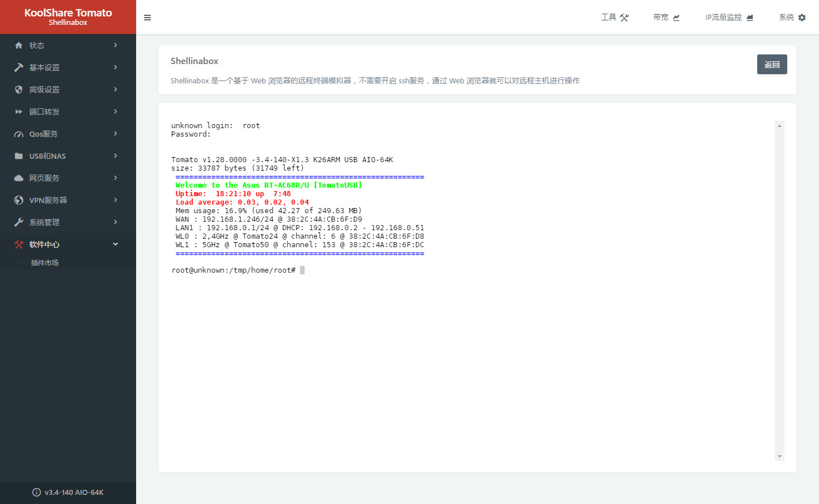Expand the 端口转发 submenu arrow
Screen dimensions: 819x504
pos(116,112)
